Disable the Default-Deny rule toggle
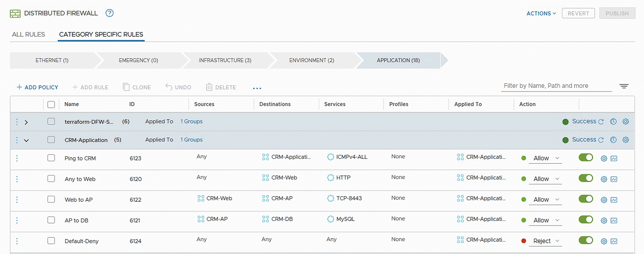Screen dimensions: 644x254 point(586,240)
